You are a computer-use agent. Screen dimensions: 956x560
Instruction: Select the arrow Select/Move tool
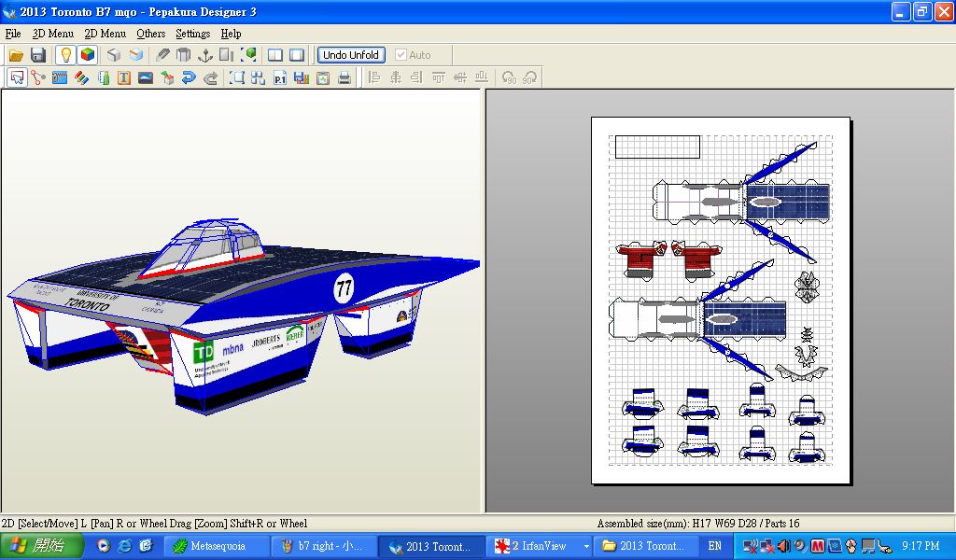[17, 78]
